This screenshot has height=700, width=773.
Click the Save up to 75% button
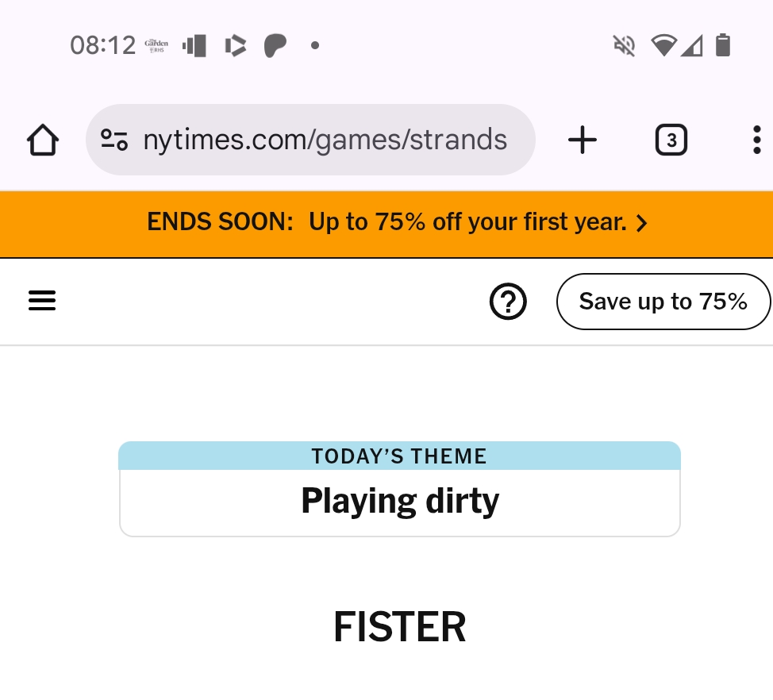pos(663,302)
